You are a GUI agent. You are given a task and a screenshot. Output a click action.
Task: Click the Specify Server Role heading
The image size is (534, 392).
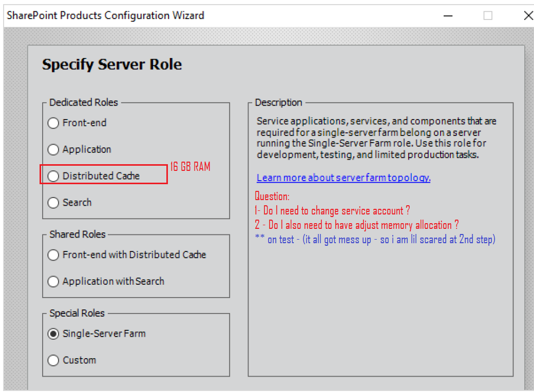(111, 64)
